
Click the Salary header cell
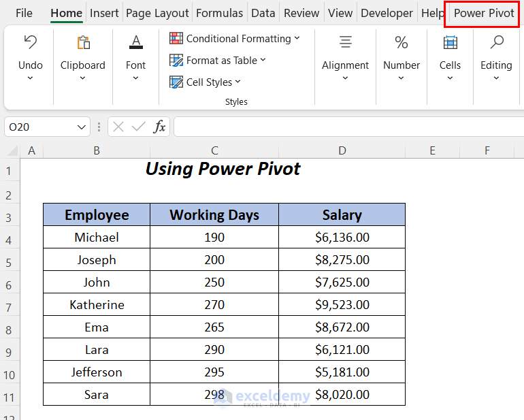[x=342, y=214]
